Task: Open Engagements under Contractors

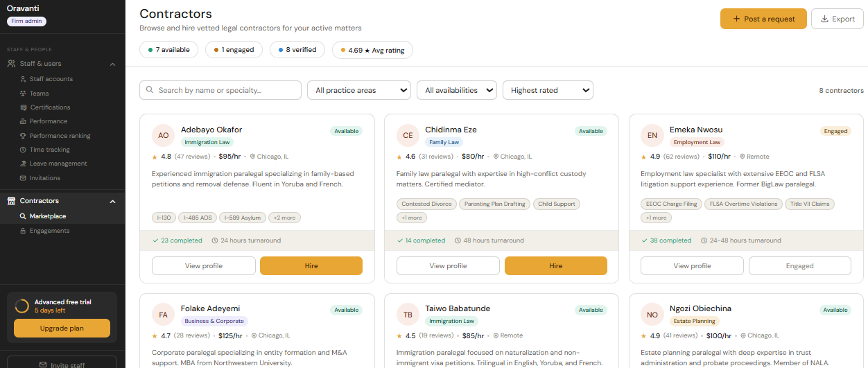Action: (49, 231)
